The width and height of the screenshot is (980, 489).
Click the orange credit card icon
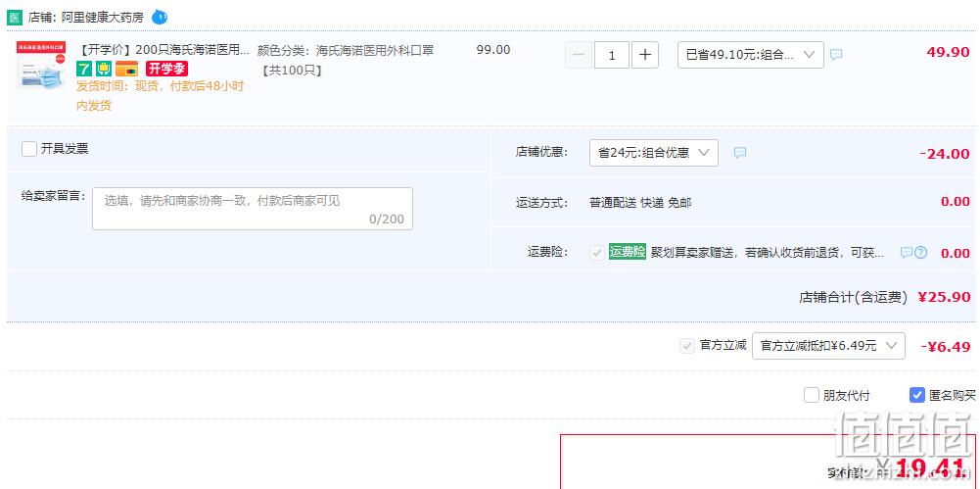click(127, 69)
